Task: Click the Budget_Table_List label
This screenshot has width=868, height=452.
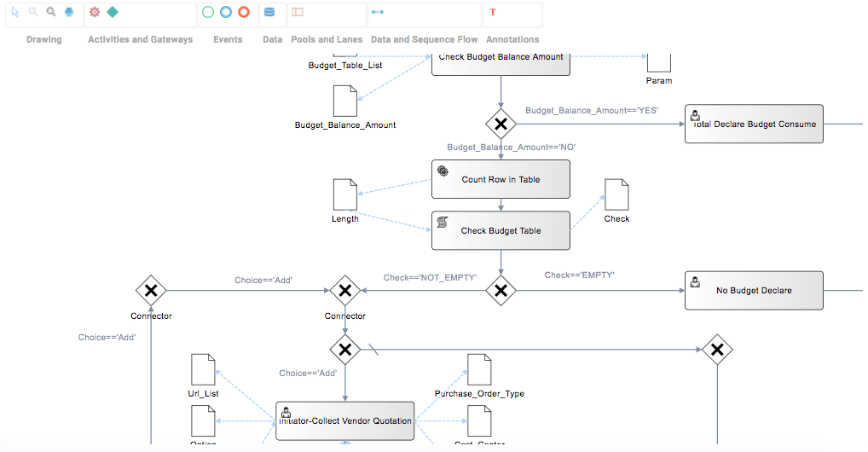Action: pos(345,66)
